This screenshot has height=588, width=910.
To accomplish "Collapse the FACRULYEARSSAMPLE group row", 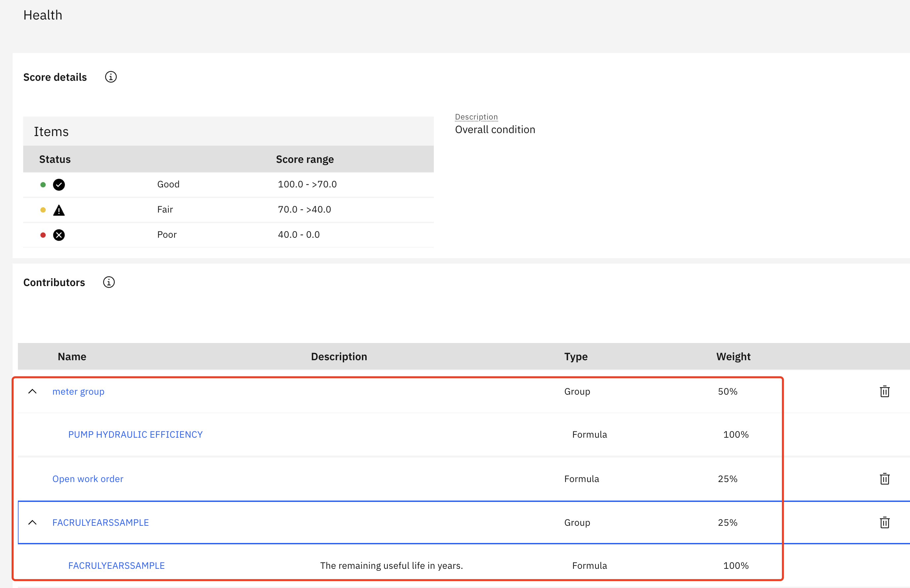I will 32,522.
